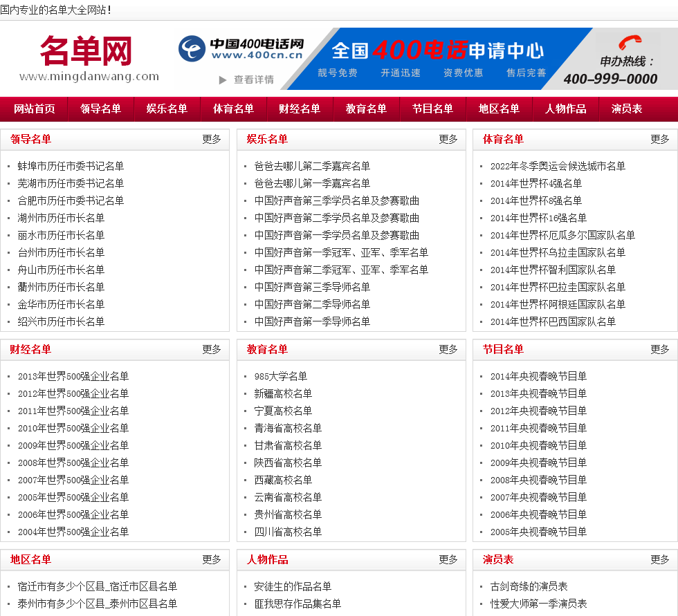Image resolution: width=678 pixels, height=616 pixels.
Task: Open 中国好声音第三季学员名单及参赛歌曲
Action: click(337, 201)
